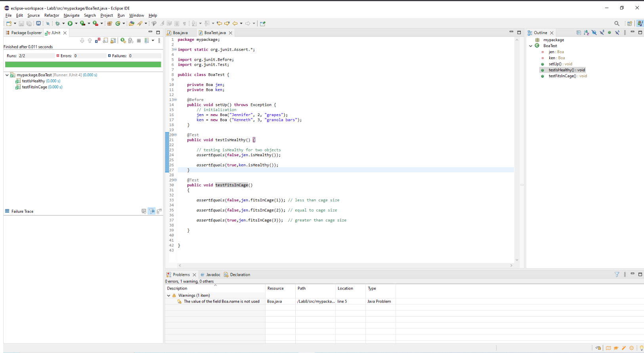Click JUnit Previous Failed Test arrow
The width and height of the screenshot is (644, 353).
click(90, 40)
